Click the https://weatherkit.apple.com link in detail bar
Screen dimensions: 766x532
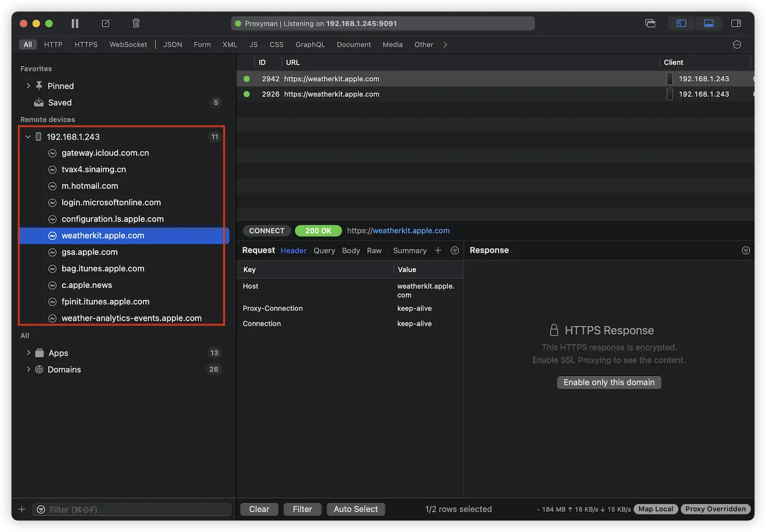(398, 231)
